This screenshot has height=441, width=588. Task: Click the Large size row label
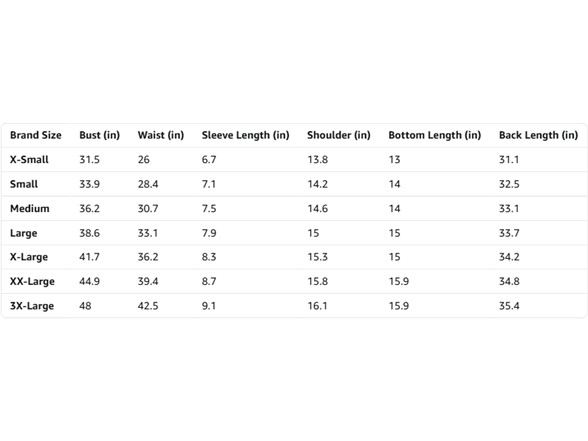tap(23, 233)
